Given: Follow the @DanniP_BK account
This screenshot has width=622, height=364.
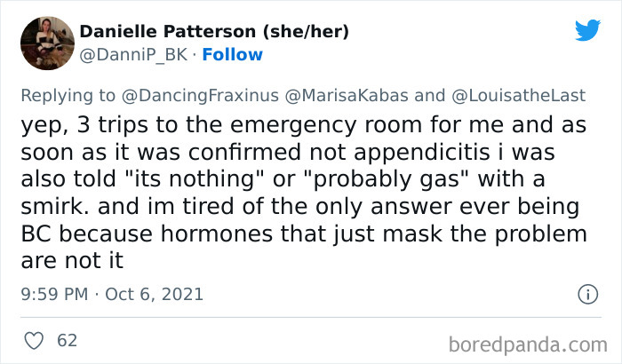Looking at the screenshot, I should coord(232,55).
